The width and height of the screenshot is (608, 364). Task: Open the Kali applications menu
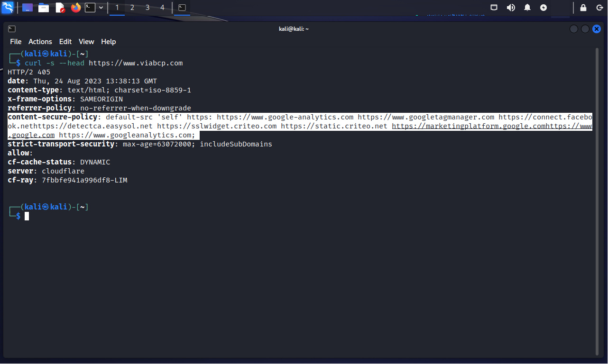tap(8, 8)
